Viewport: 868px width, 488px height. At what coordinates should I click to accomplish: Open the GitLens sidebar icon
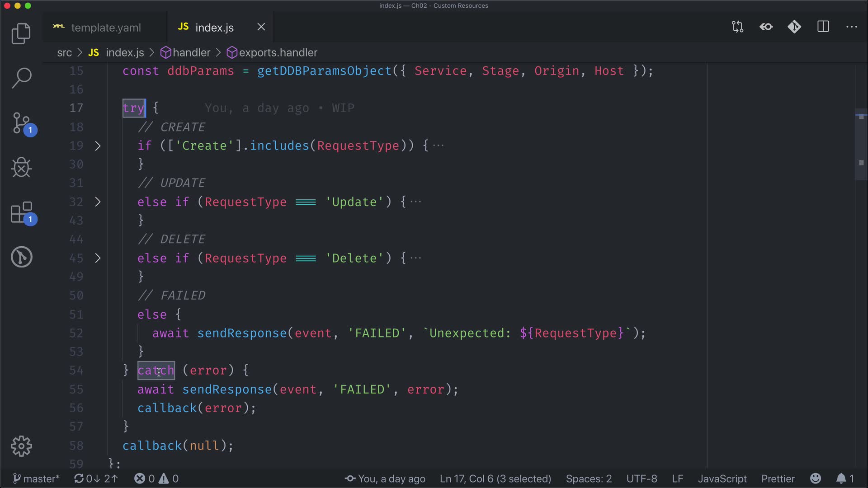(21, 257)
